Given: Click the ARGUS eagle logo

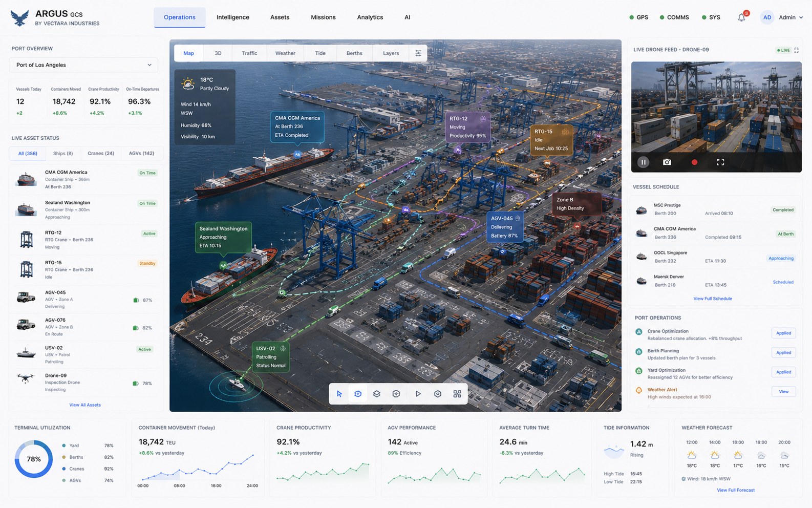Looking at the screenshot, I should [19, 18].
